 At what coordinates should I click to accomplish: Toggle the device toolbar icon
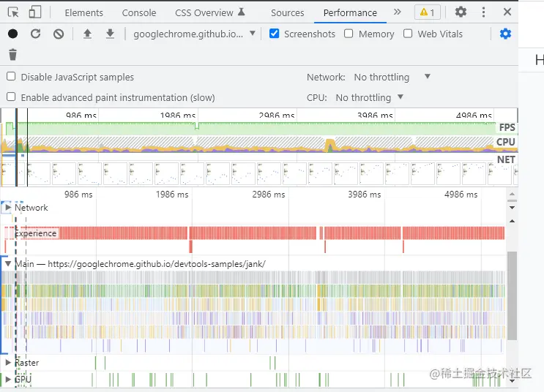click(x=34, y=12)
